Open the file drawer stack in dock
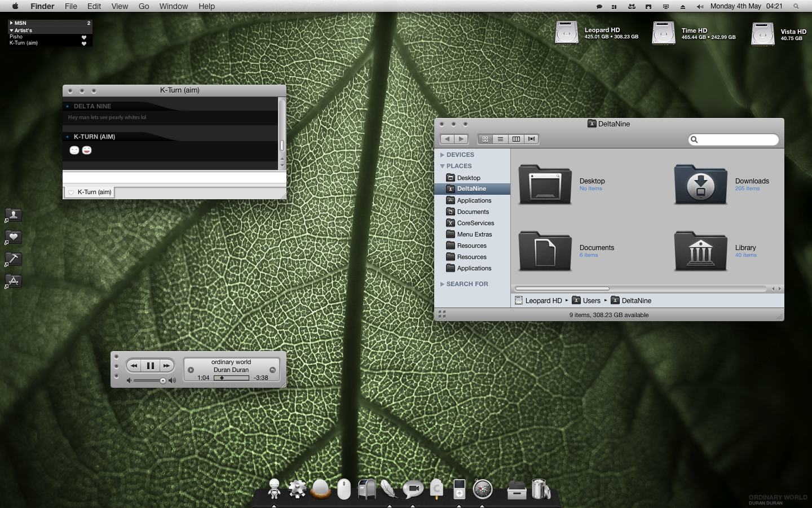The image size is (812, 508). tap(517, 490)
